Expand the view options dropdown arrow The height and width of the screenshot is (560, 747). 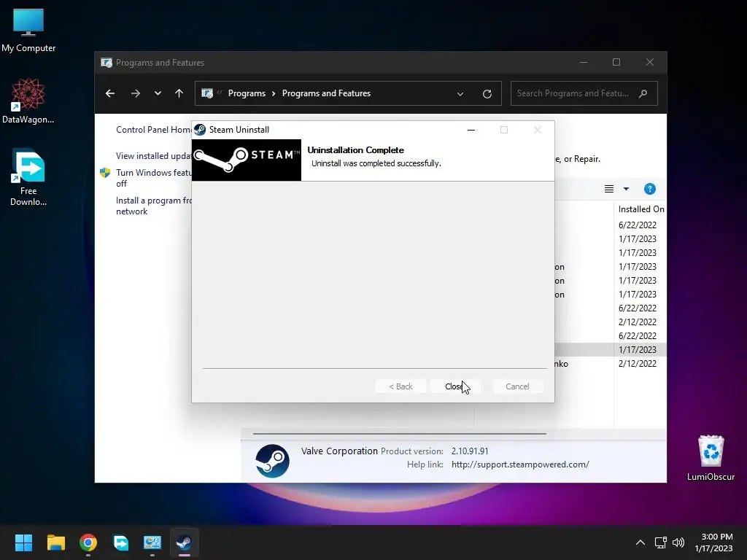click(626, 189)
